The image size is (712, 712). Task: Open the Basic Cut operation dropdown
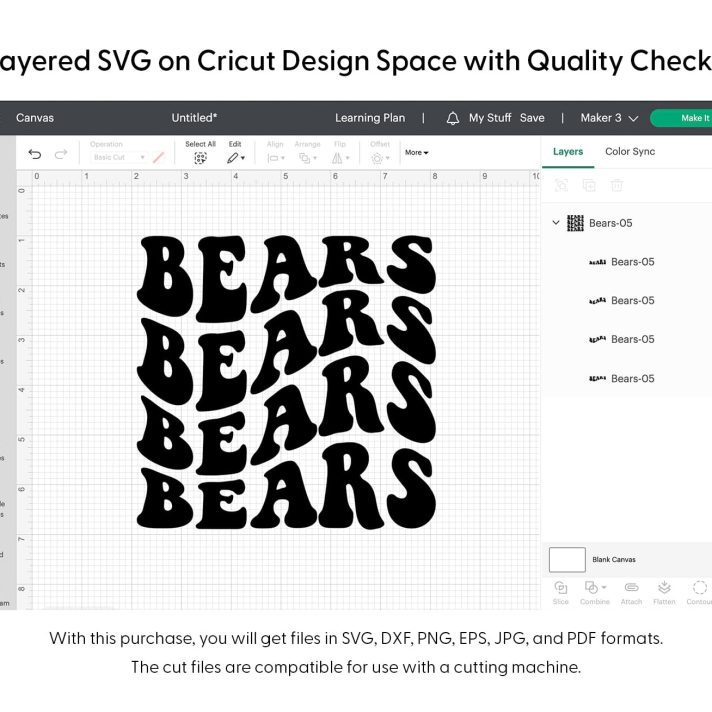pos(119,157)
